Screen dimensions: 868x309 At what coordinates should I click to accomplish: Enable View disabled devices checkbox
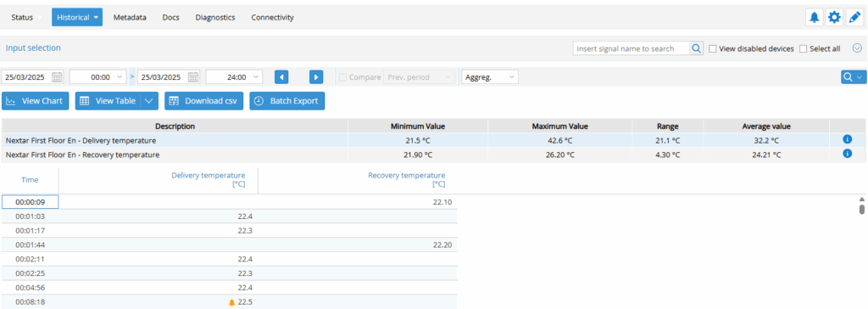712,49
